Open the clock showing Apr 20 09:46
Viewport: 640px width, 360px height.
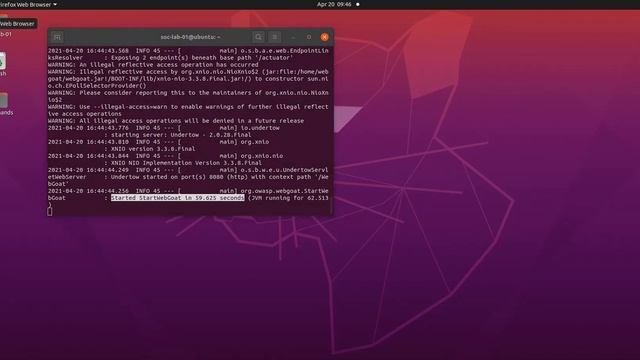point(334,4)
